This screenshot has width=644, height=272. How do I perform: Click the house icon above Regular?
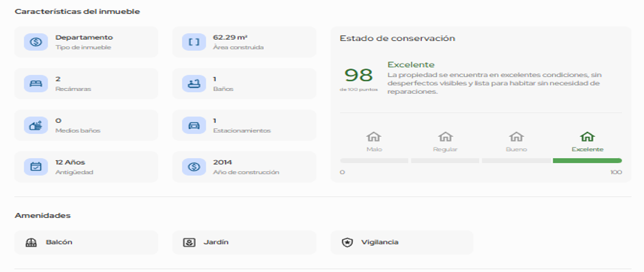[445, 136]
